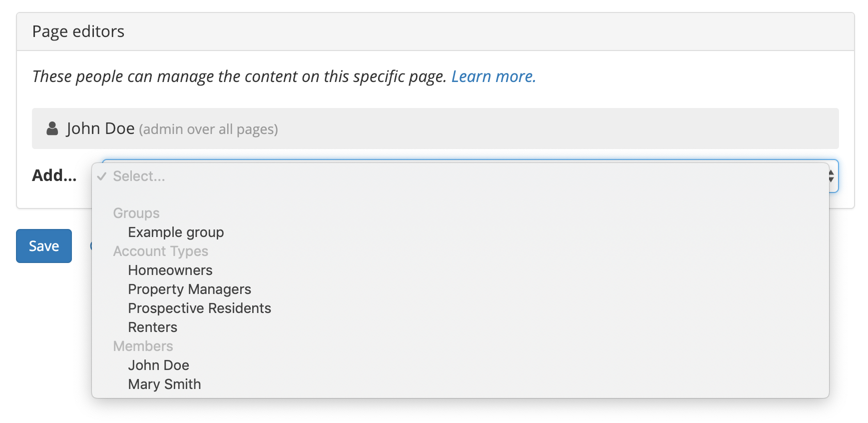
Task: Click the Members section header
Action: pyautogui.click(x=143, y=346)
